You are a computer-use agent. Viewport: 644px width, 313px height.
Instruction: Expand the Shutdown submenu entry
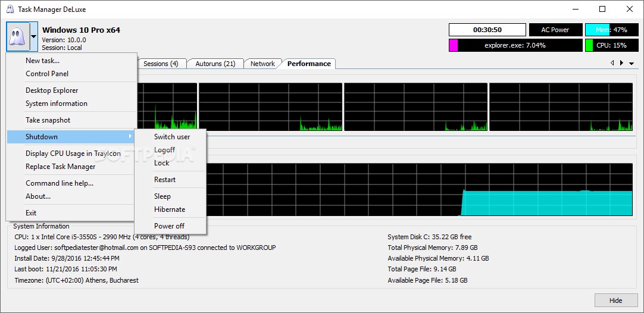pos(71,137)
